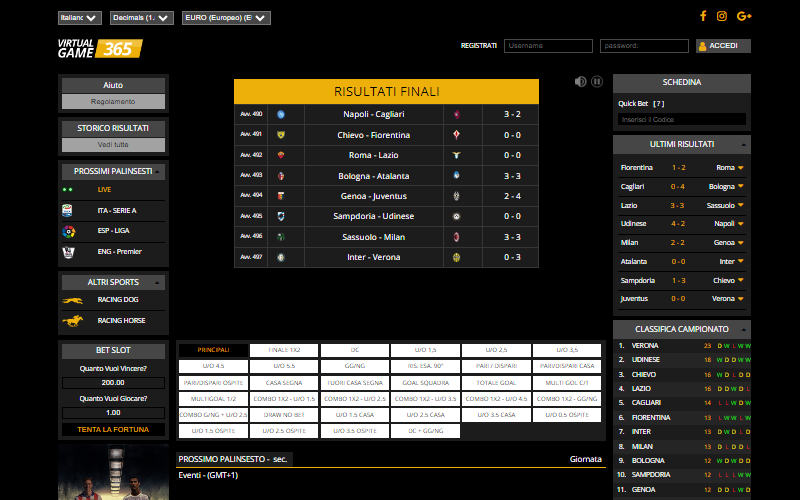
Task: Click the Chievo crest in results
Action: (281, 135)
